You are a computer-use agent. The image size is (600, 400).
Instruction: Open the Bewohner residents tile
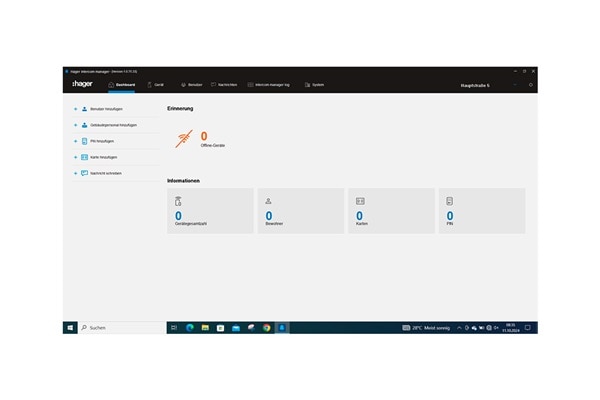(x=300, y=211)
